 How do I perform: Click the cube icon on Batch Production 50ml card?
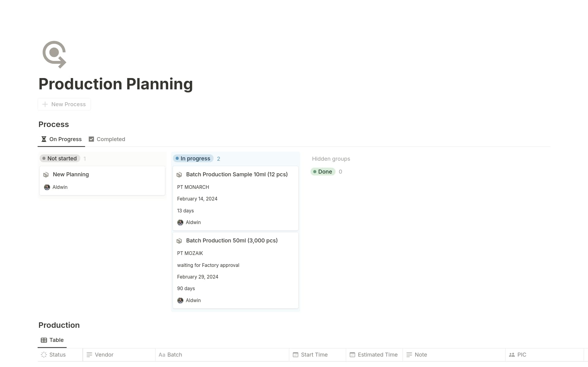[179, 241]
